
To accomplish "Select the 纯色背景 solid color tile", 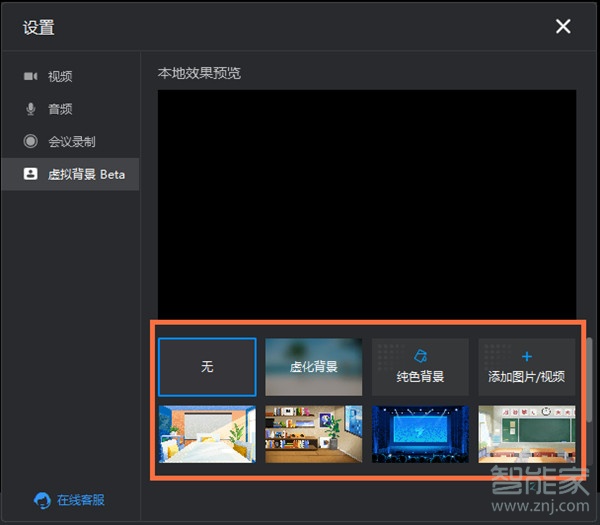I will [420, 368].
